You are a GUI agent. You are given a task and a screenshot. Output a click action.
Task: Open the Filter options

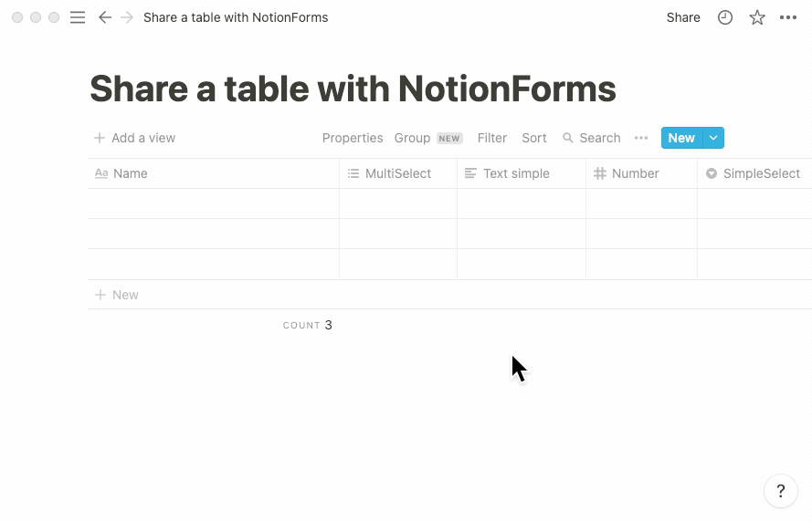[492, 138]
